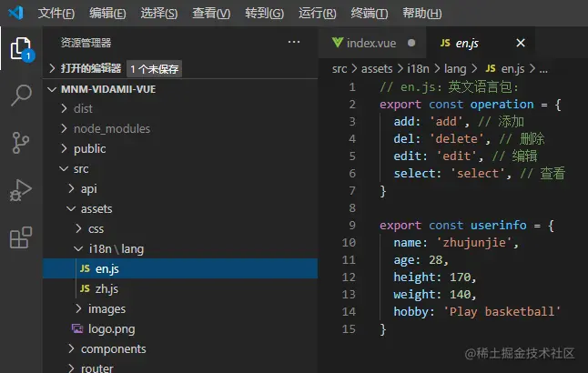Open the explorer panel more actions ellipsis

pos(293,42)
